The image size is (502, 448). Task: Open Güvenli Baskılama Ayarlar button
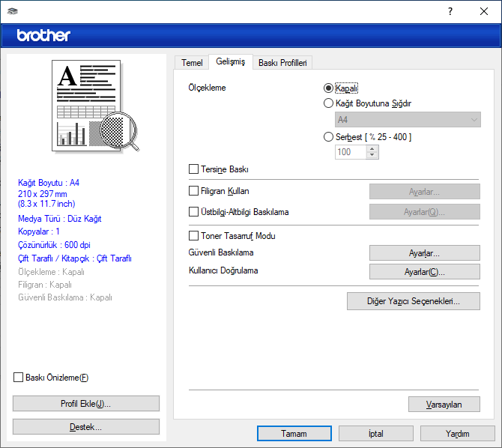pyautogui.click(x=425, y=253)
